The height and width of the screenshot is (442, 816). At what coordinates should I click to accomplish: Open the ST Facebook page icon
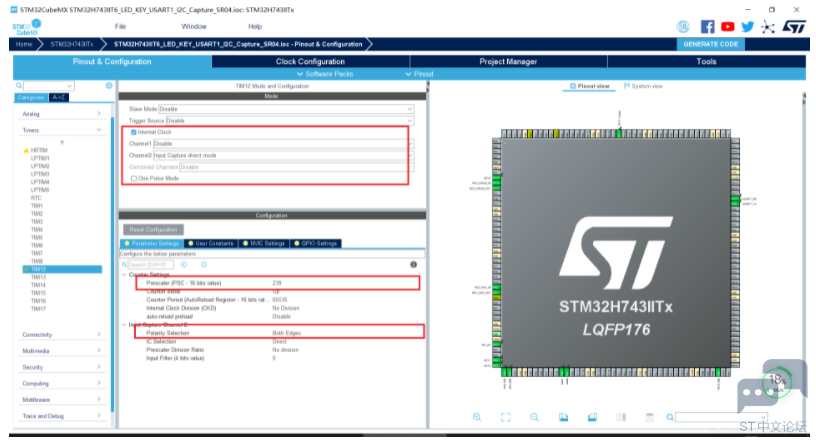(707, 27)
